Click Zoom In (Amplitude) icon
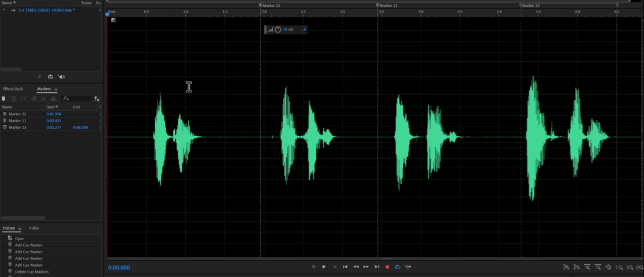644x277 pixels. 566,267
